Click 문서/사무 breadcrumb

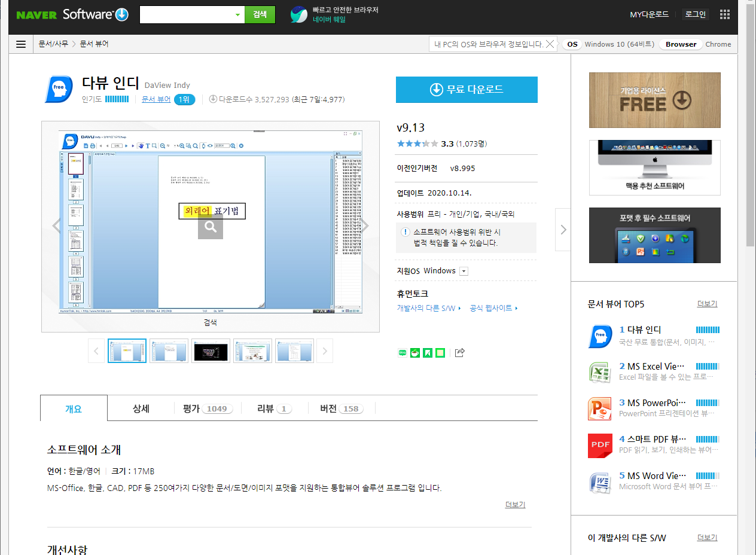[53, 44]
